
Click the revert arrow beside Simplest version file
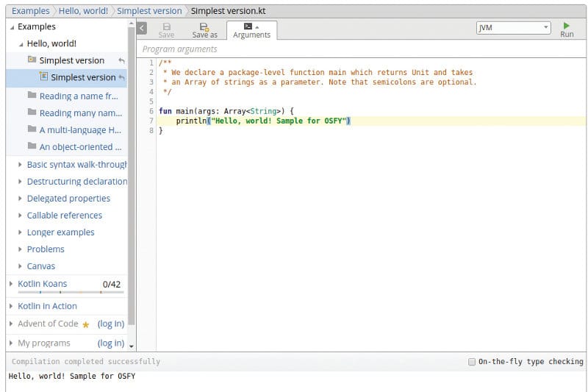tap(121, 77)
